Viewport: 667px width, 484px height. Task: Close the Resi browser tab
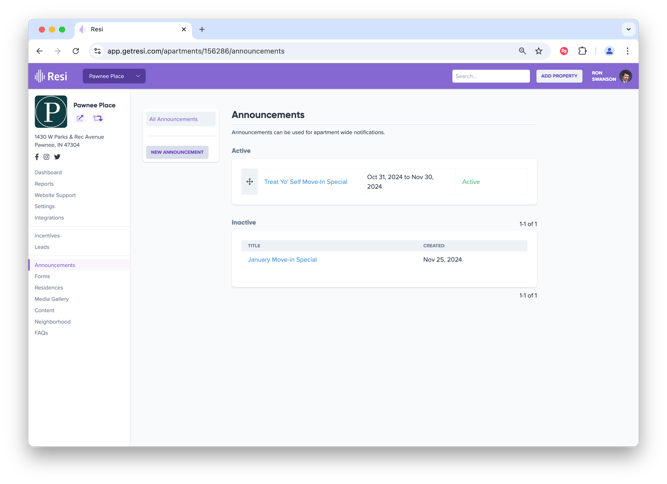(x=184, y=29)
